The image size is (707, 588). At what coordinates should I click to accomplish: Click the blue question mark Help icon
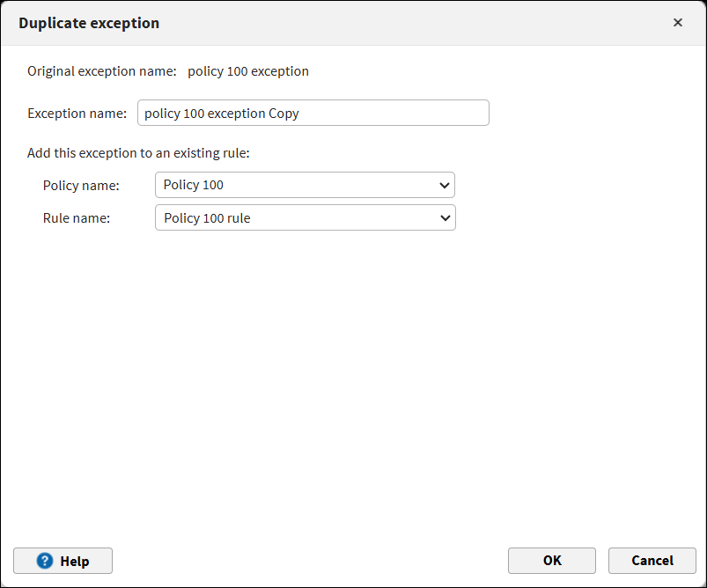tap(45, 561)
